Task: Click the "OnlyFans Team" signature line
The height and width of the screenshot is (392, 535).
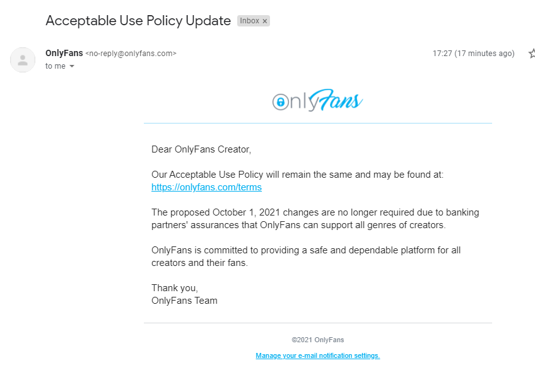Action: tap(184, 301)
